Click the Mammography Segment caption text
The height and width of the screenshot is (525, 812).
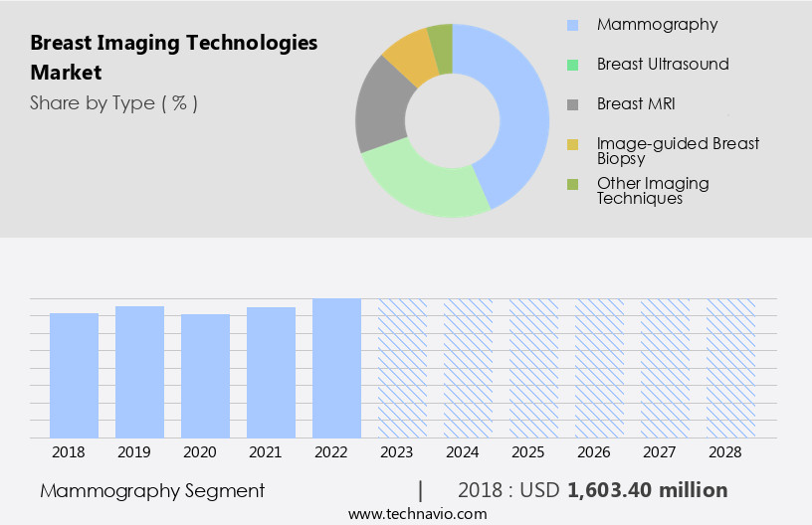[152, 490]
